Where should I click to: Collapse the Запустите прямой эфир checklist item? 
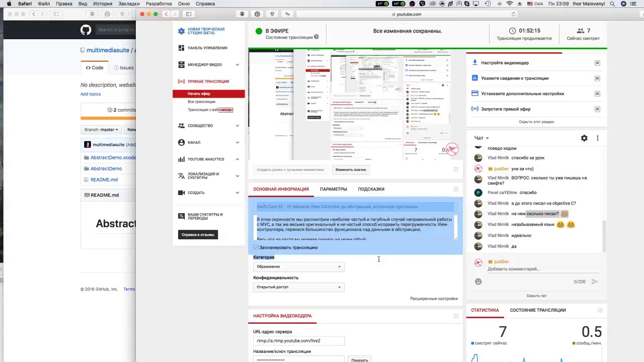point(597,109)
